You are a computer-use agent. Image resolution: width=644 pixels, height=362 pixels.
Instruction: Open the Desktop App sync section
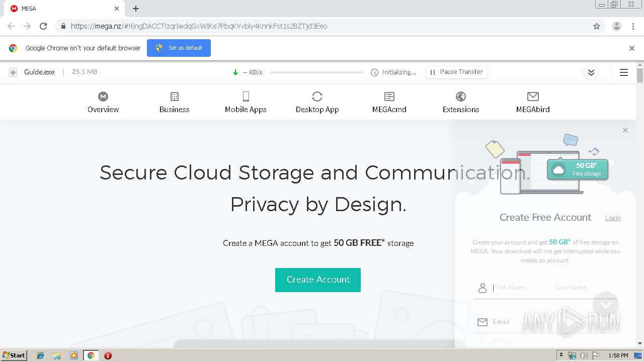pos(317,103)
